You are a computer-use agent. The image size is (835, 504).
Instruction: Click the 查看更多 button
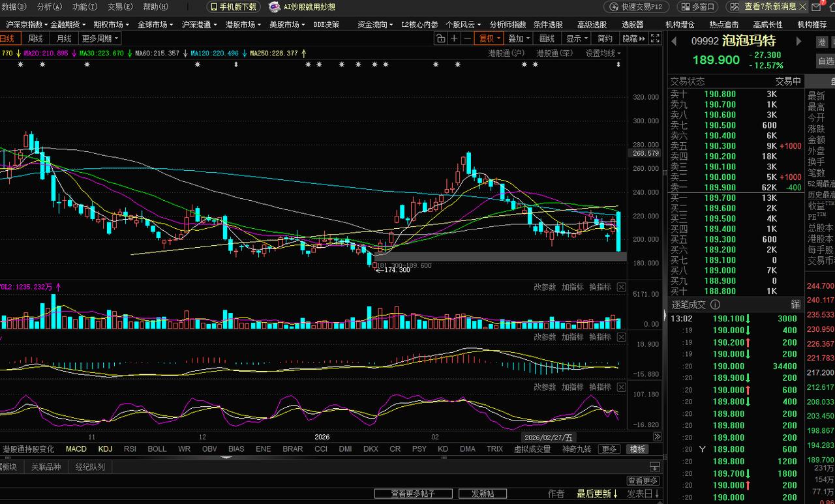643,481
